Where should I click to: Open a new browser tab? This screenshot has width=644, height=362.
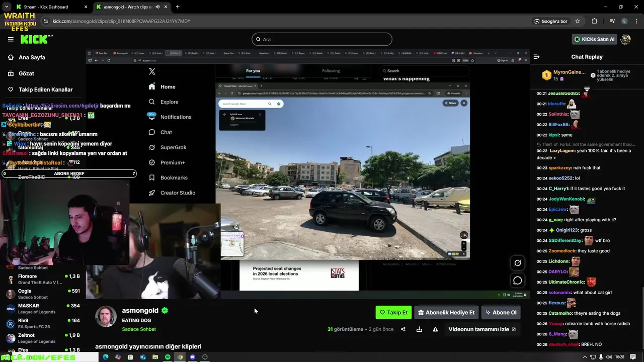[x=178, y=7]
